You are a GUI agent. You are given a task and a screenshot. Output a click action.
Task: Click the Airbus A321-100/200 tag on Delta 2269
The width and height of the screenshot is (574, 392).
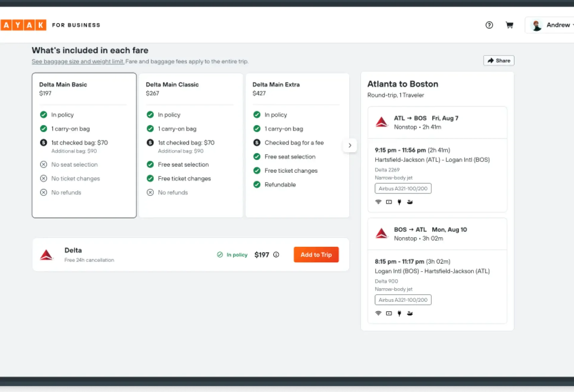click(403, 189)
